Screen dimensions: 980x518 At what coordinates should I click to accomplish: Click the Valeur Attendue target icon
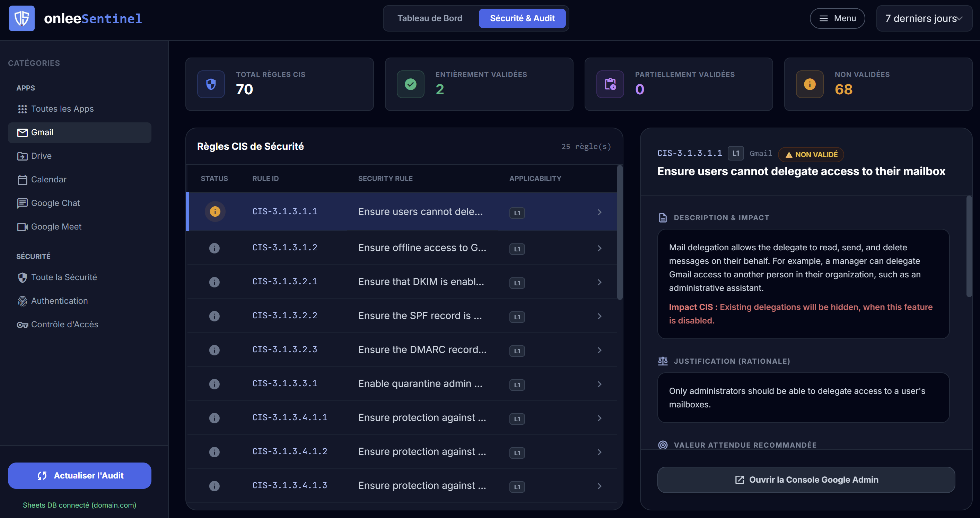pos(663,445)
